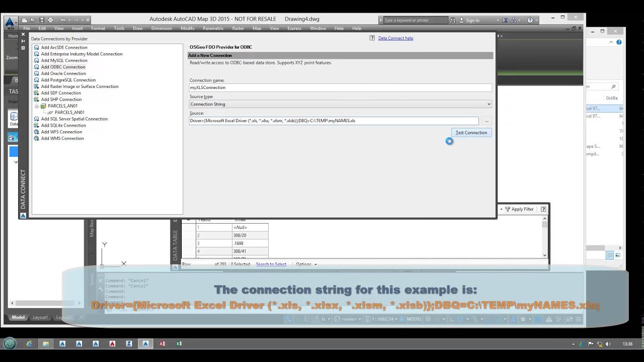The width and height of the screenshot is (644, 362).
Task: Open the Parametric menu
Action: point(213,29)
